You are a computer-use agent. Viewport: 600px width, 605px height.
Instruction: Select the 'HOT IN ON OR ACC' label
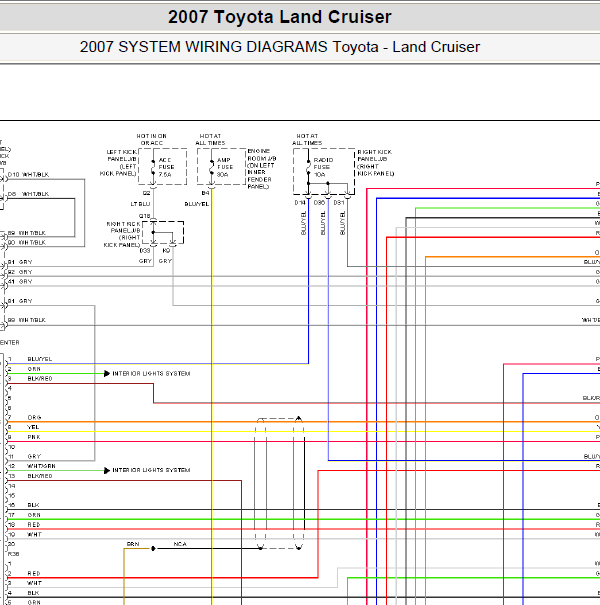(x=152, y=140)
